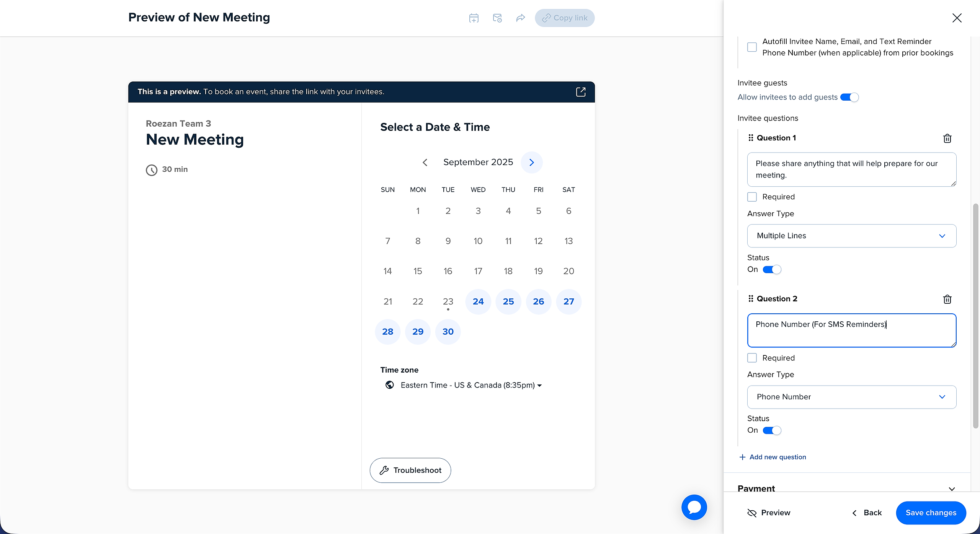This screenshot has height=534, width=980.
Task: Go to previous month arrow
Action: click(x=425, y=163)
